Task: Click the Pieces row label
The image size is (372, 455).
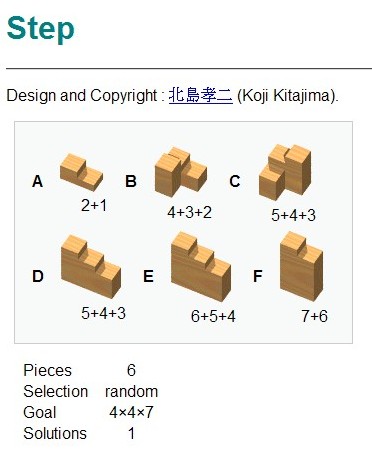Action: pyautogui.click(x=48, y=370)
